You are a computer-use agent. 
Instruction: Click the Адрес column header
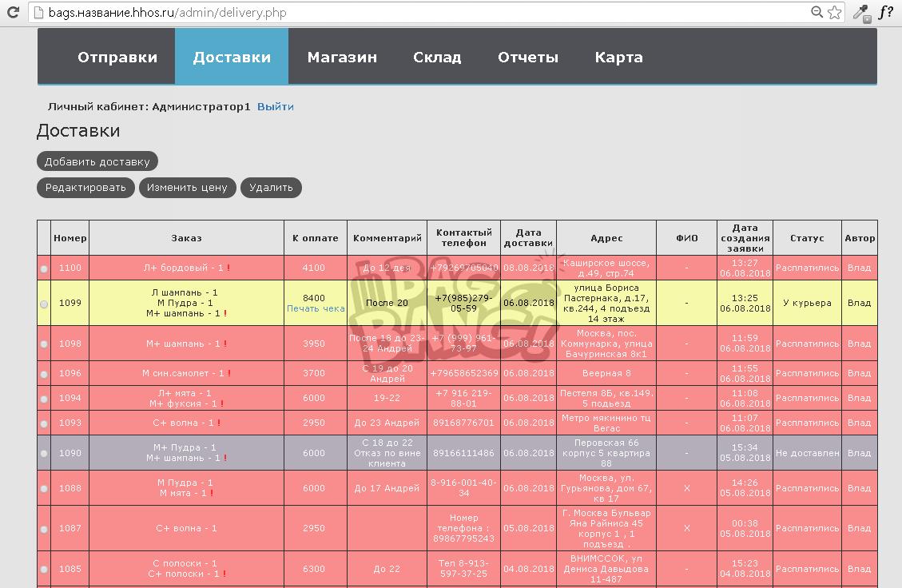click(x=606, y=238)
